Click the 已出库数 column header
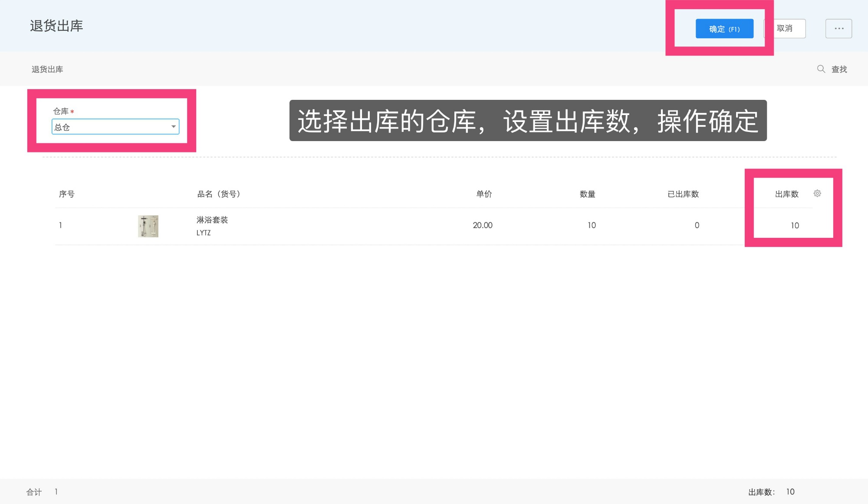Screen dimensions: 868x504 pos(683,194)
